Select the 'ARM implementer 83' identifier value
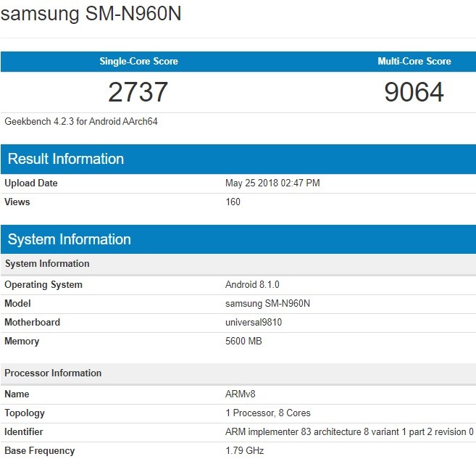476x459 pixels. click(x=349, y=432)
